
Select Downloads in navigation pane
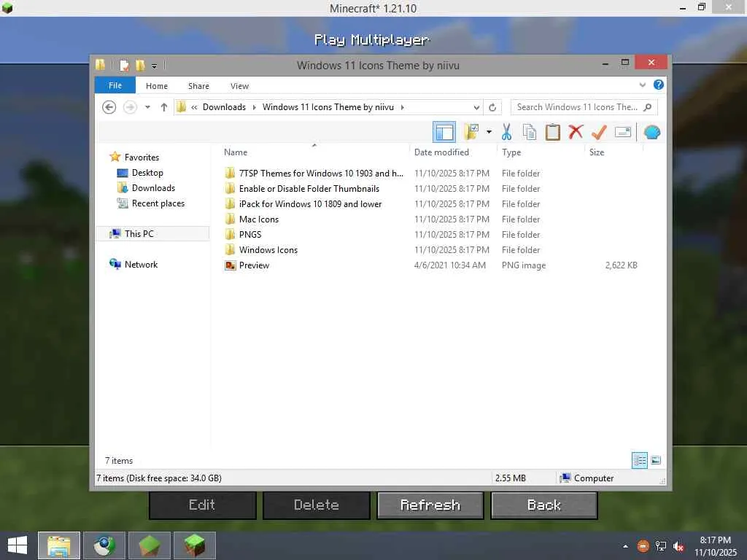153,188
